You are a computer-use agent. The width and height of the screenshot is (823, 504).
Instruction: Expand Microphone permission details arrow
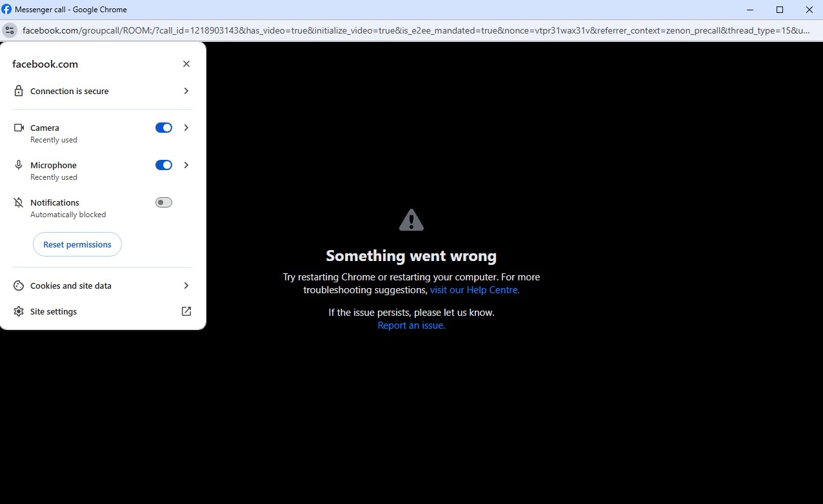(186, 165)
